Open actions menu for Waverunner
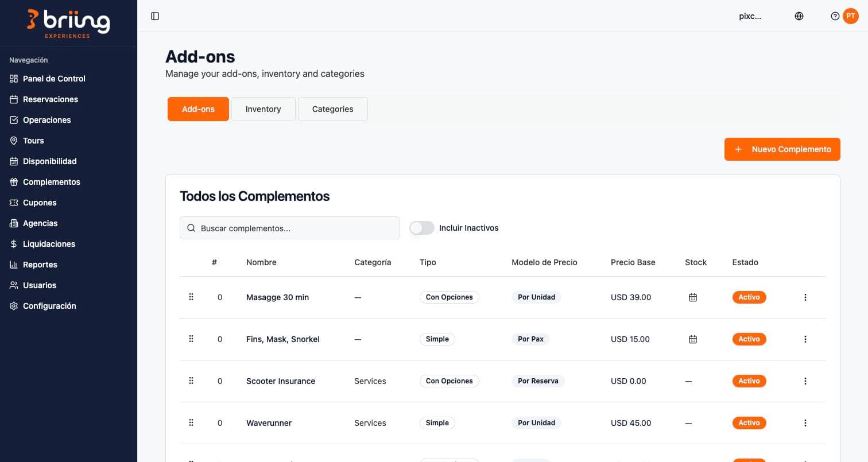Image resolution: width=868 pixels, height=462 pixels. tap(805, 423)
